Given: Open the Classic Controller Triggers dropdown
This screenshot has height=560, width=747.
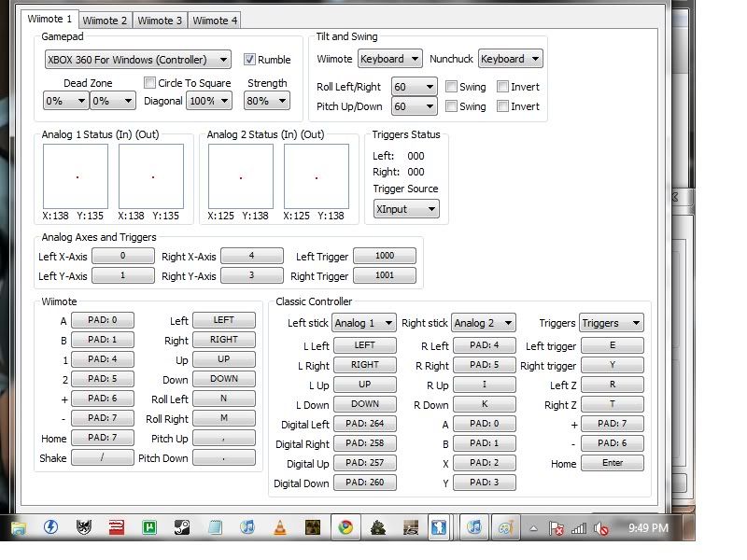Looking at the screenshot, I should [612, 323].
